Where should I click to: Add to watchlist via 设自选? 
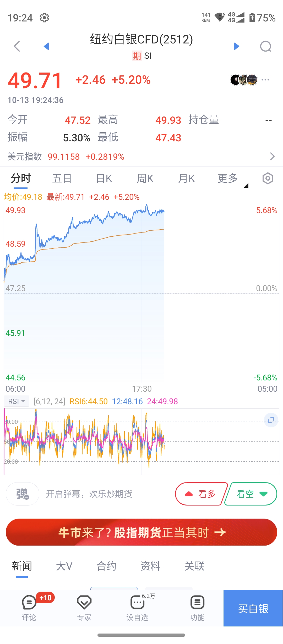point(137,608)
